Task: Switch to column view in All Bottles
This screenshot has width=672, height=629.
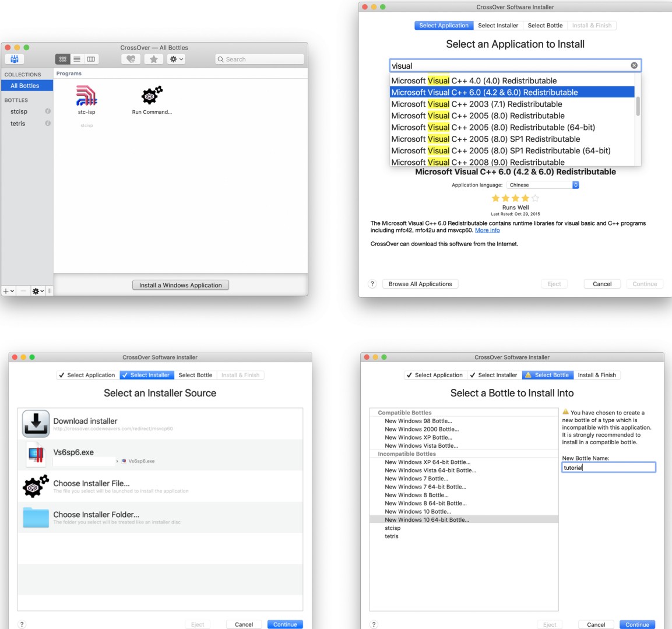Action: 91,59
